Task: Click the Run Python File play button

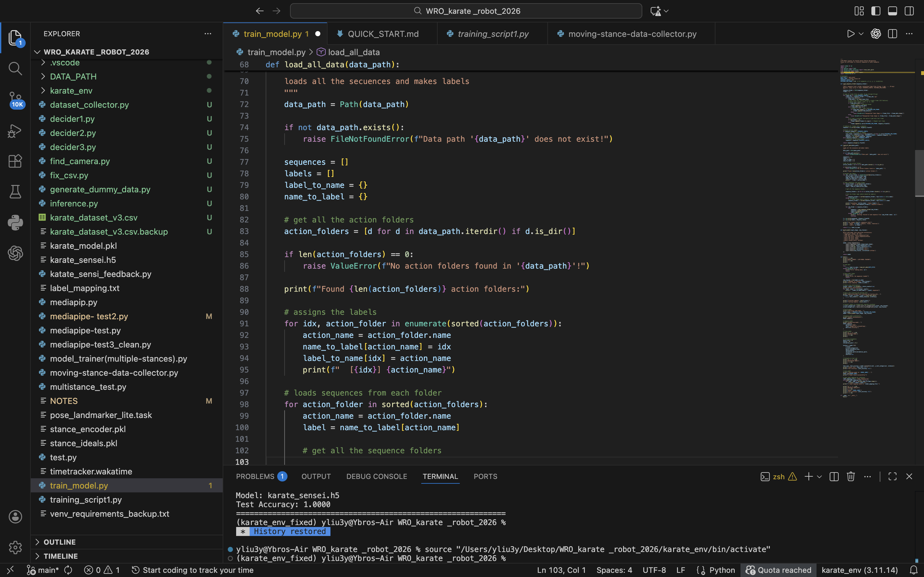Action: 850,34
